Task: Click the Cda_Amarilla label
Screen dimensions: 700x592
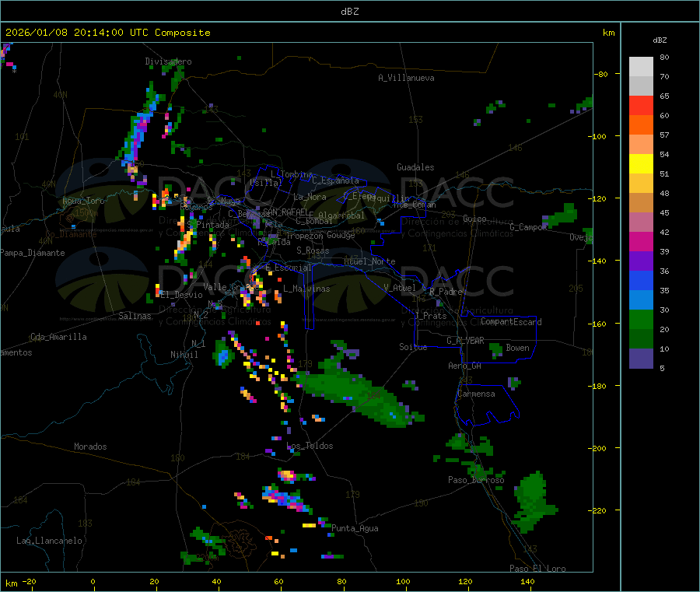Action: [x=58, y=337]
